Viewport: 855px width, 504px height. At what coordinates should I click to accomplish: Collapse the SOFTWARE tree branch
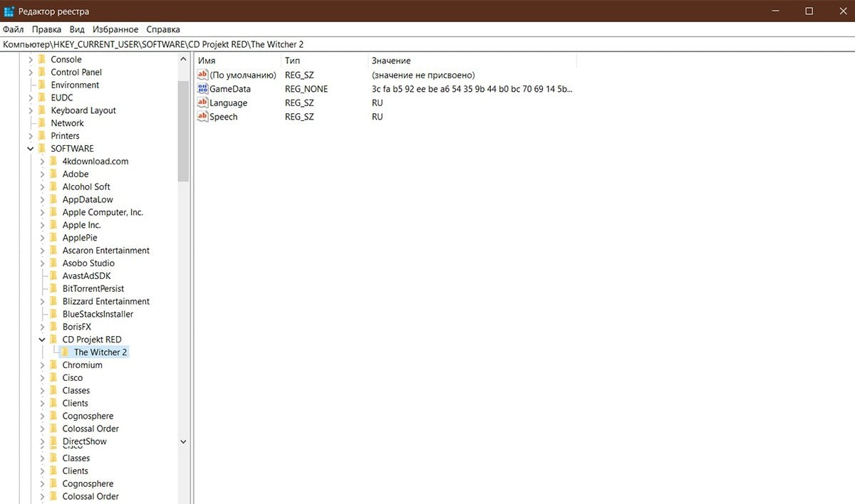click(x=31, y=149)
